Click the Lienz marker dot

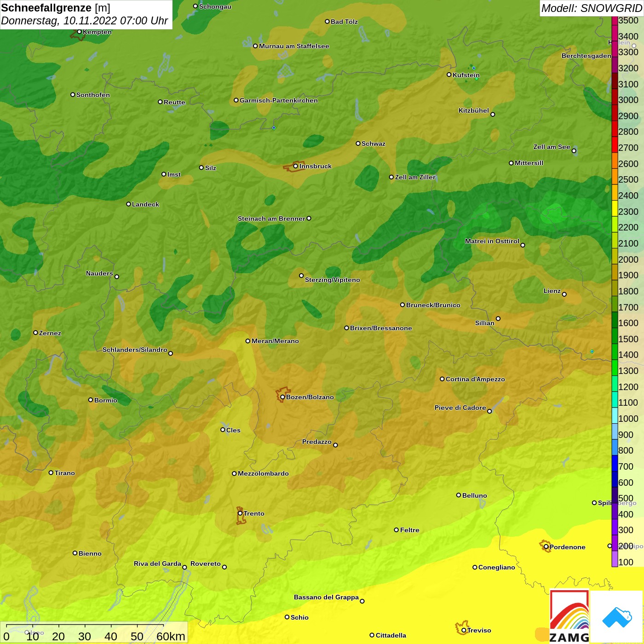(x=564, y=294)
